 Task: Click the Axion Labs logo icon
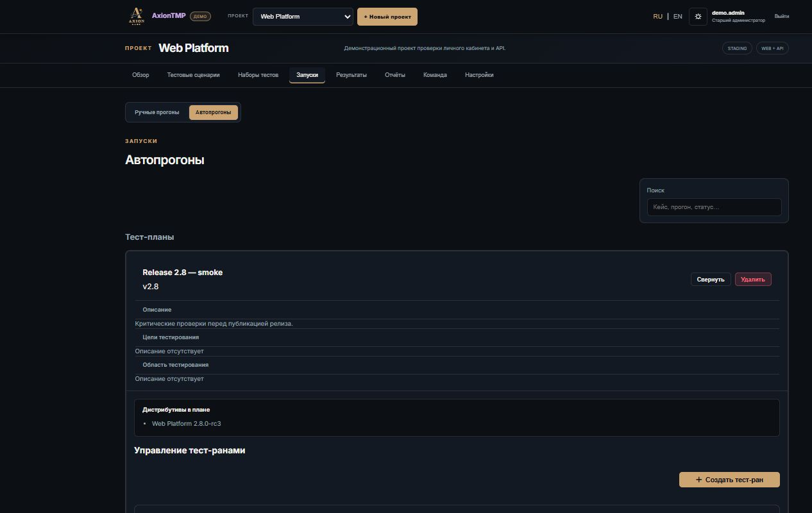(137, 16)
